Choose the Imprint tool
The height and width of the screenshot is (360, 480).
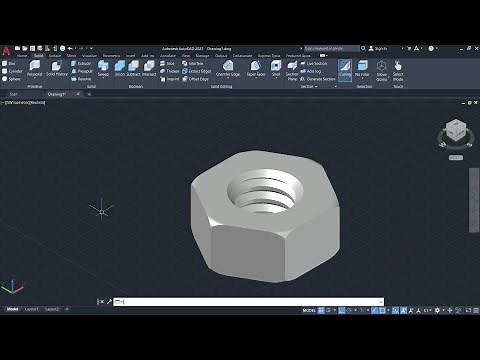click(x=169, y=79)
